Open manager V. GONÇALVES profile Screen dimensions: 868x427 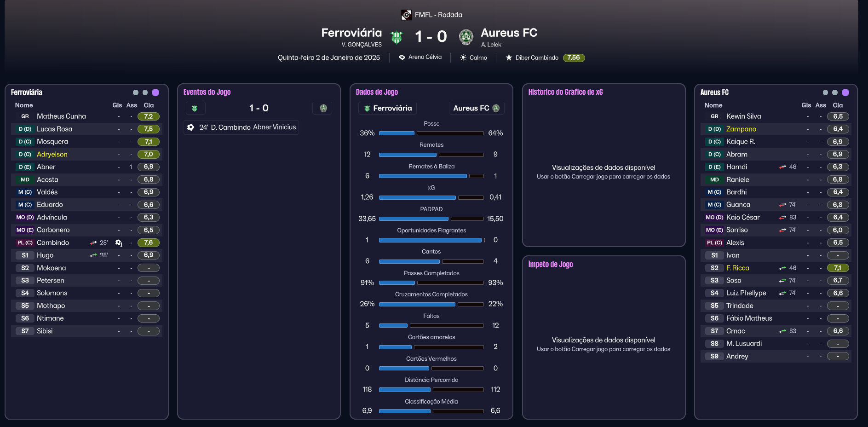361,45
